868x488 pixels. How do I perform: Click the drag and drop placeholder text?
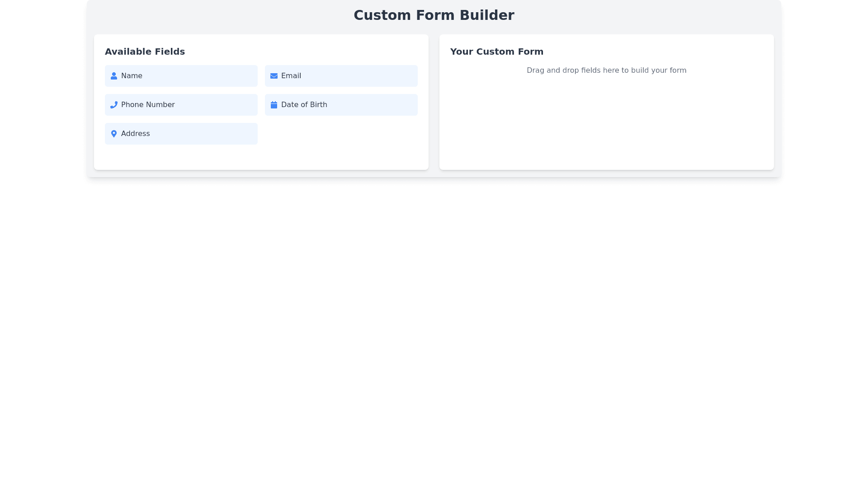606,70
